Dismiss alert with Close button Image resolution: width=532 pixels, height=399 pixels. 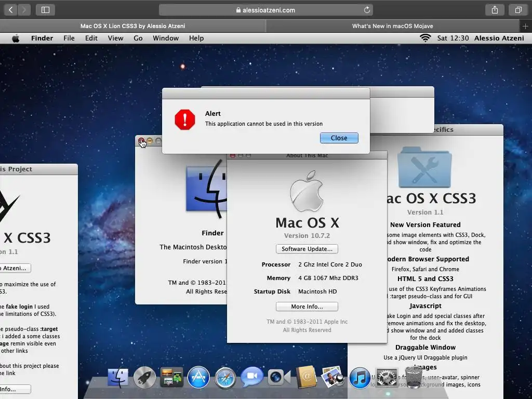point(339,138)
